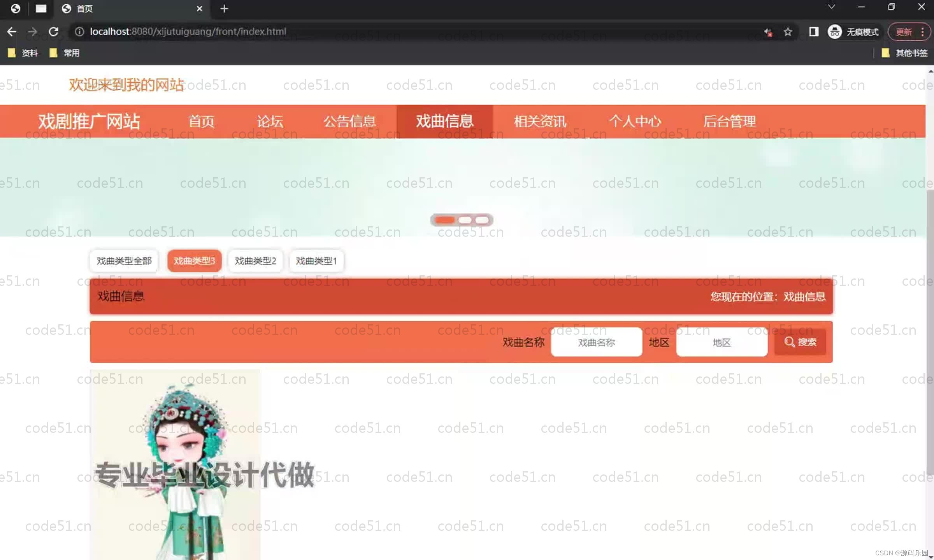This screenshot has width=934, height=560.
Task: Select the 戏曲类型2 filter
Action: (x=255, y=261)
